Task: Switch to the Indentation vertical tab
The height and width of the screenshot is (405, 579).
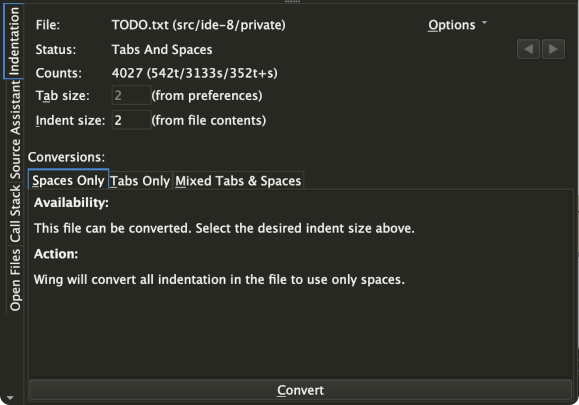Action: pyautogui.click(x=13, y=41)
